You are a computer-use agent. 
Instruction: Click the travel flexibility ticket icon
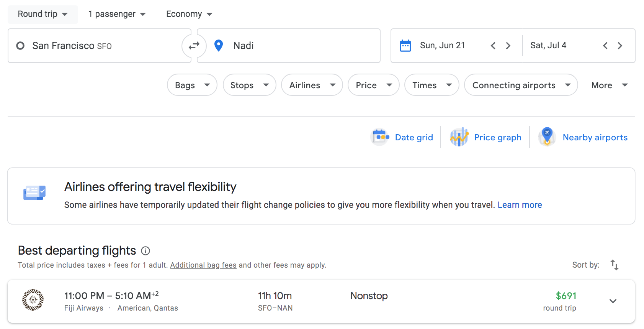(x=34, y=192)
